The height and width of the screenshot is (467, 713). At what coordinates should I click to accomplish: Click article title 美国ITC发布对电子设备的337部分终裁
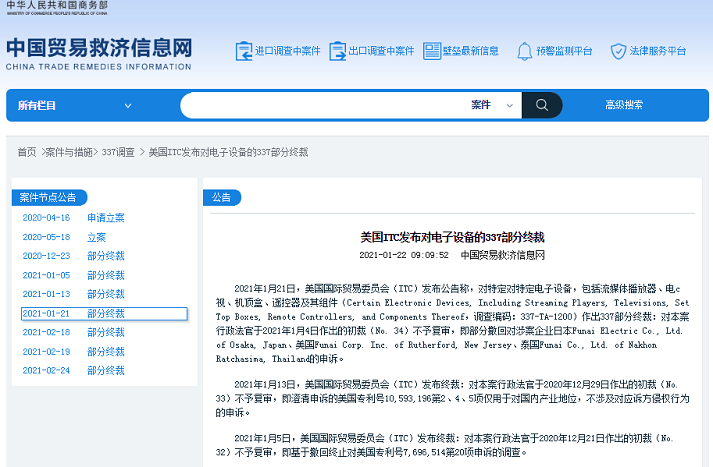(x=452, y=237)
